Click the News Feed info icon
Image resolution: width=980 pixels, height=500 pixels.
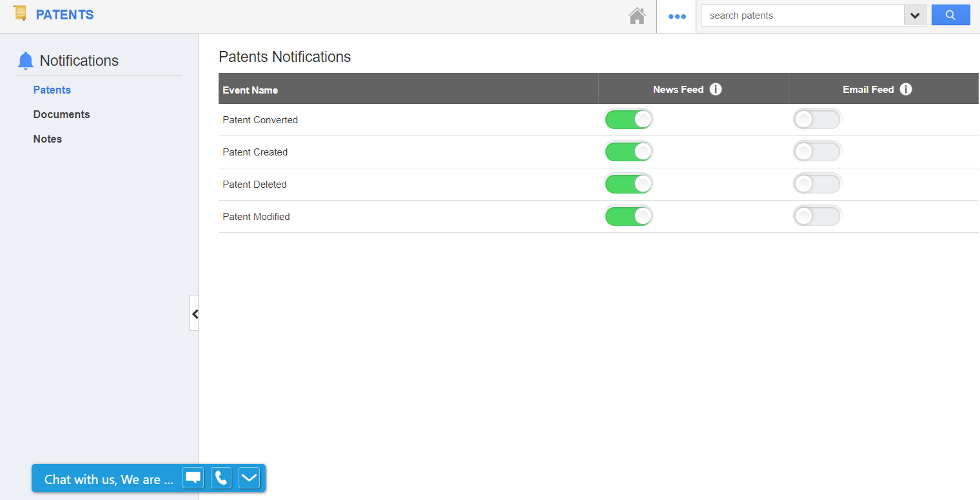pos(716,89)
